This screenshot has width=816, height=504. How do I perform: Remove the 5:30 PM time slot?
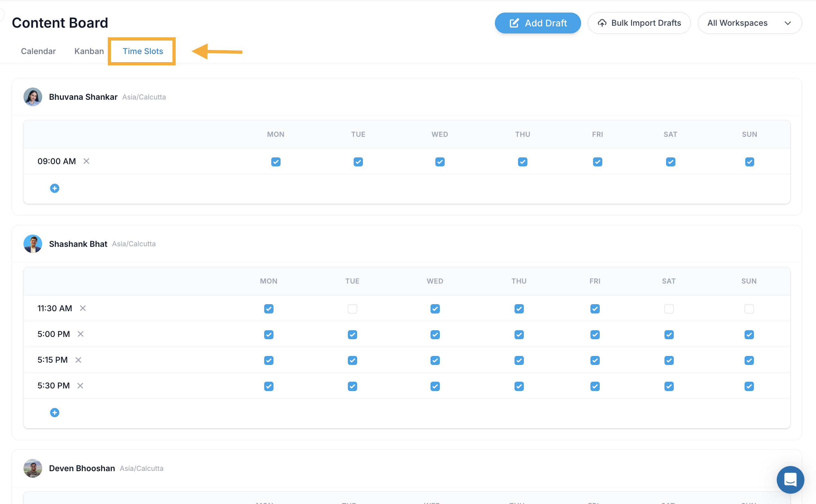(x=80, y=386)
